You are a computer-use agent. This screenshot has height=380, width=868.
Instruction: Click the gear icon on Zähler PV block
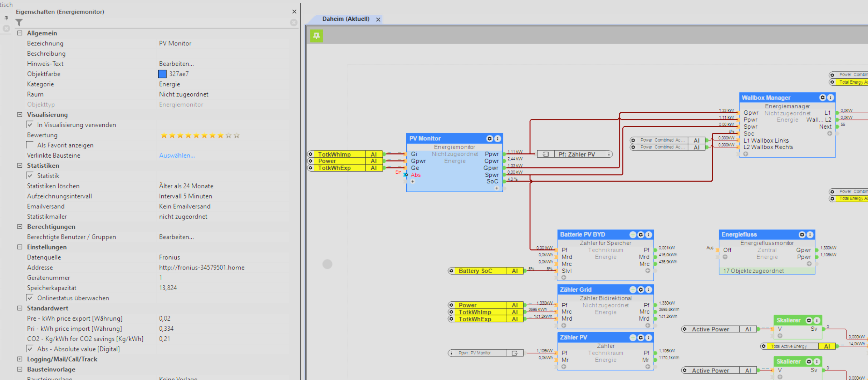click(641, 337)
